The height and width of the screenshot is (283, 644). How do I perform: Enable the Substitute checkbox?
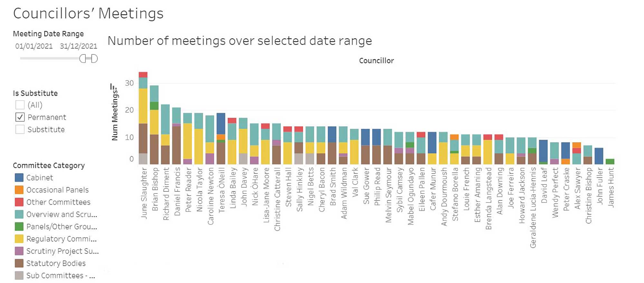(x=20, y=129)
